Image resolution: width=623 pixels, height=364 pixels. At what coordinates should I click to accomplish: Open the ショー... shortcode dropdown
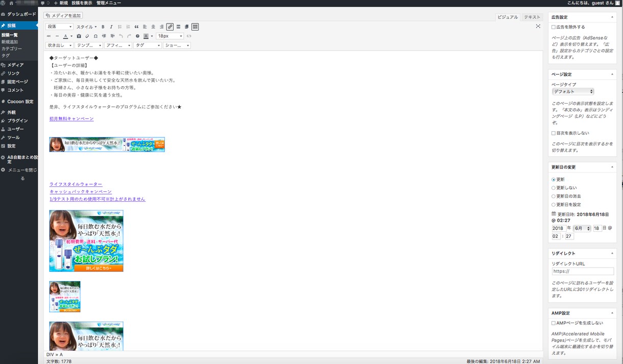pos(177,45)
